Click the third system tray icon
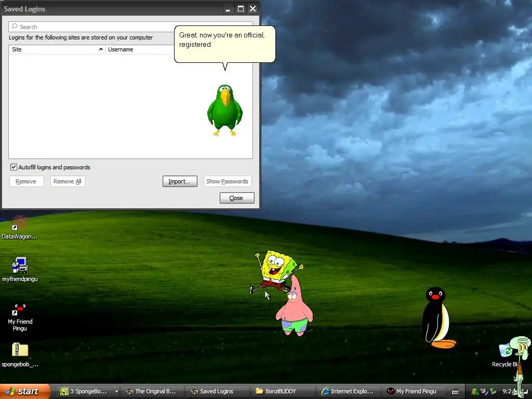Viewport: 532px width, 399px height. click(x=494, y=392)
